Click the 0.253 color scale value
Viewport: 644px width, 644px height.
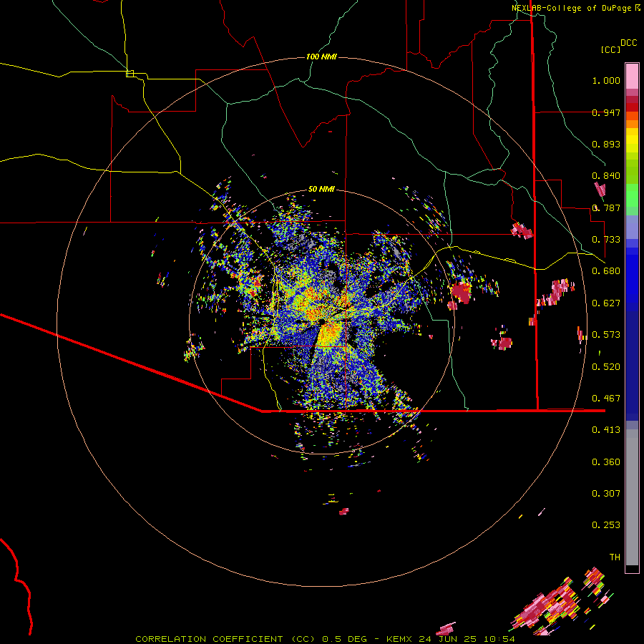click(x=606, y=525)
